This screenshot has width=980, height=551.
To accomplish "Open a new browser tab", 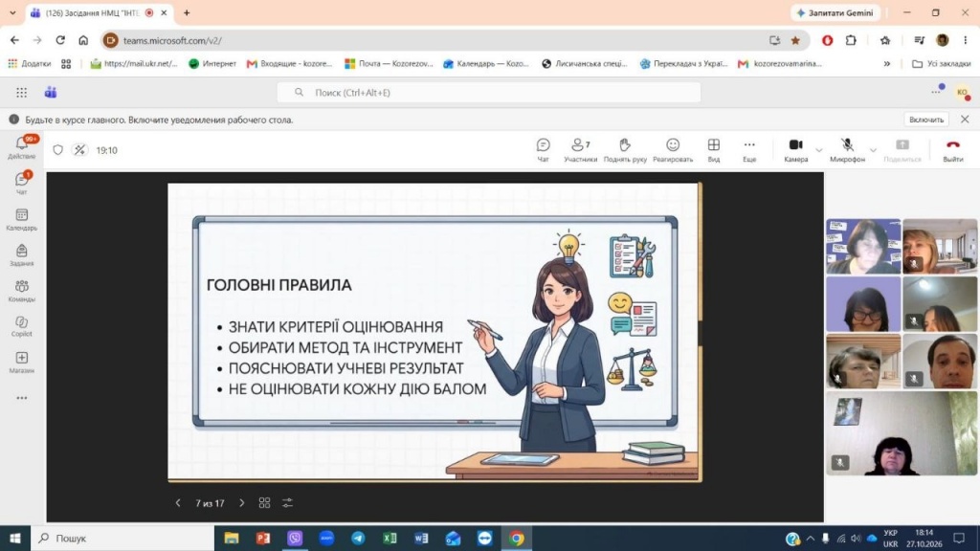I will [187, 12].
